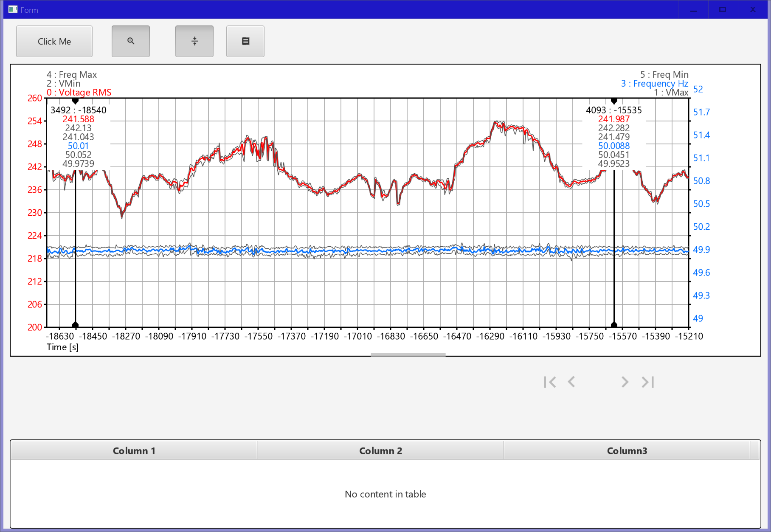Click the horizontal scrollbar under the chart
The width and height of the screenshot is (771, 532).
[408, 354]
